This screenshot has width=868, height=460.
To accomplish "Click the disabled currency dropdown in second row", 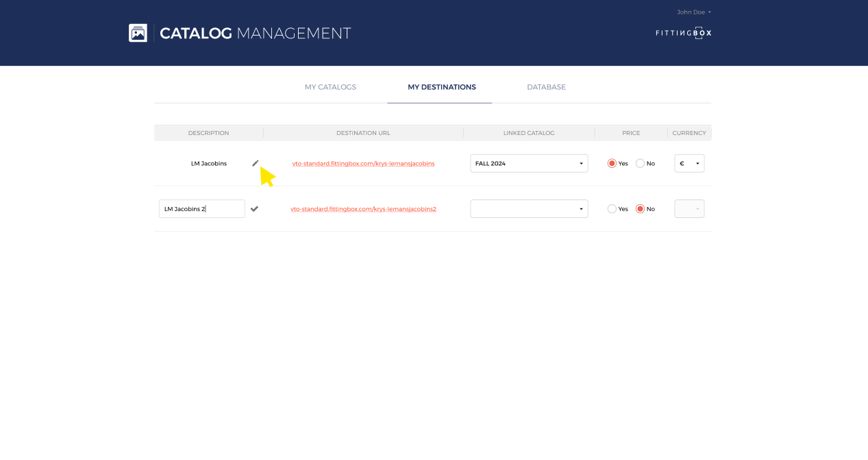I will point(689,209).
